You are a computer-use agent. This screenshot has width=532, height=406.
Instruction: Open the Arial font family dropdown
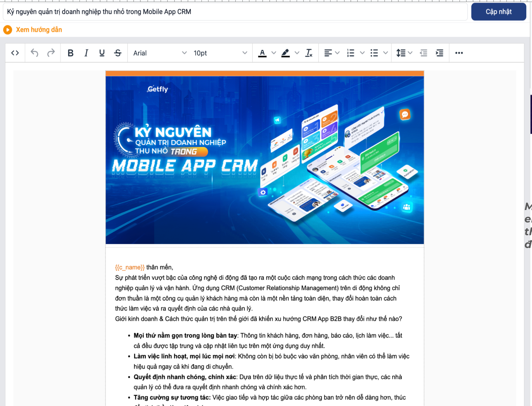click(159, 53)
